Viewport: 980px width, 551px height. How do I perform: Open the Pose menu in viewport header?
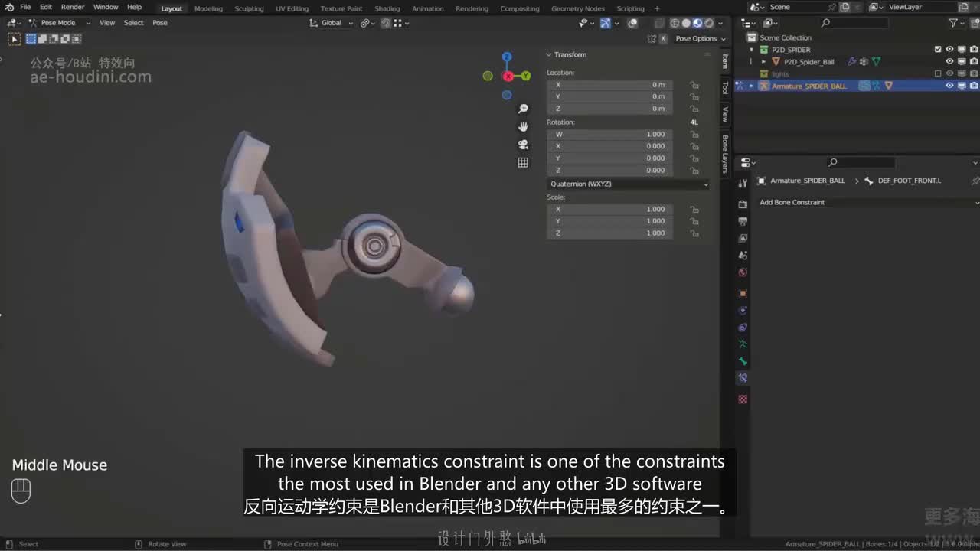[159, 23]
